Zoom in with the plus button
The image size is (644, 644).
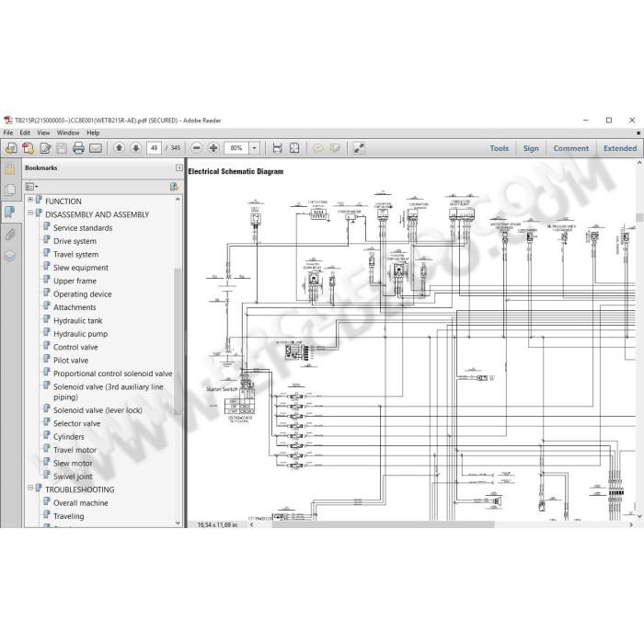(213, 148)
